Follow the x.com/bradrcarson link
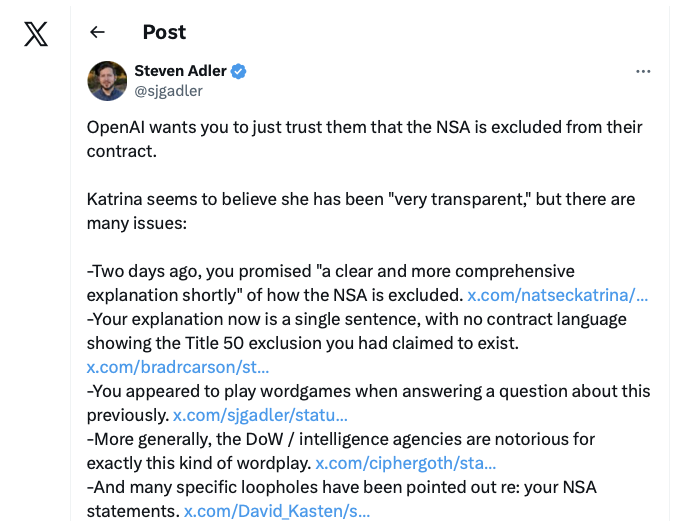The height and width of the screenshot is (521, 673). tap(178, 367)
